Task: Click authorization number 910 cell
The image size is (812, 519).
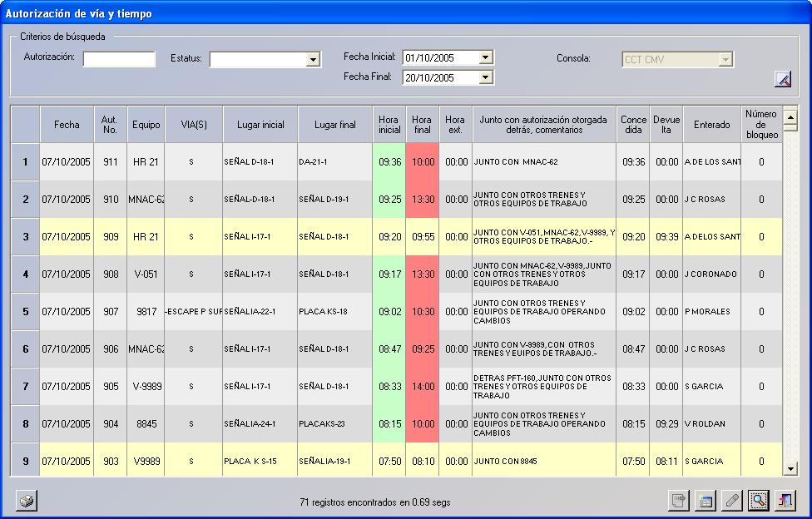Action: click(111, 200)
